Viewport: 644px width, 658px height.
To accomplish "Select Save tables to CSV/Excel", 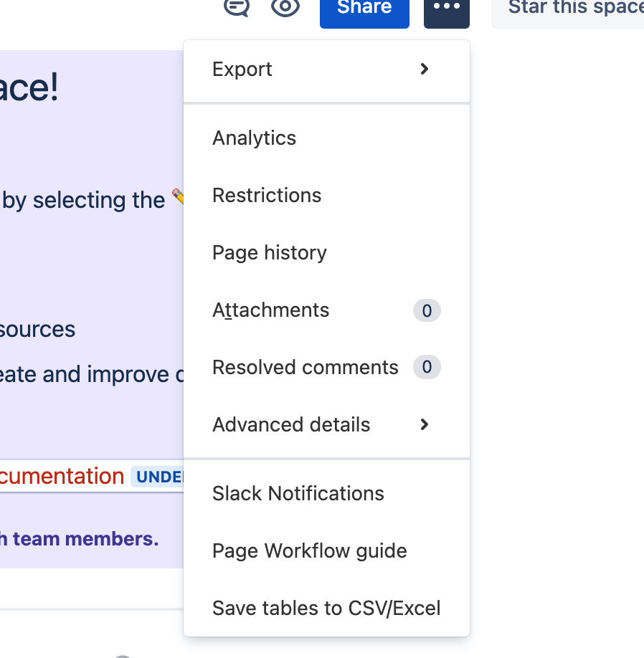I will [326, 608].
